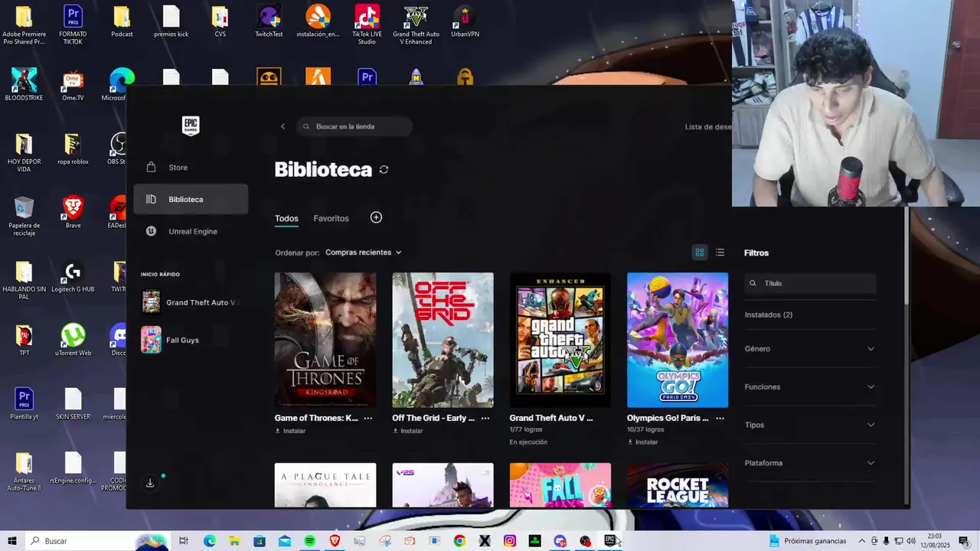Open options menu for Off The Grid
The image size is (980, 551).
pos(485,419)
